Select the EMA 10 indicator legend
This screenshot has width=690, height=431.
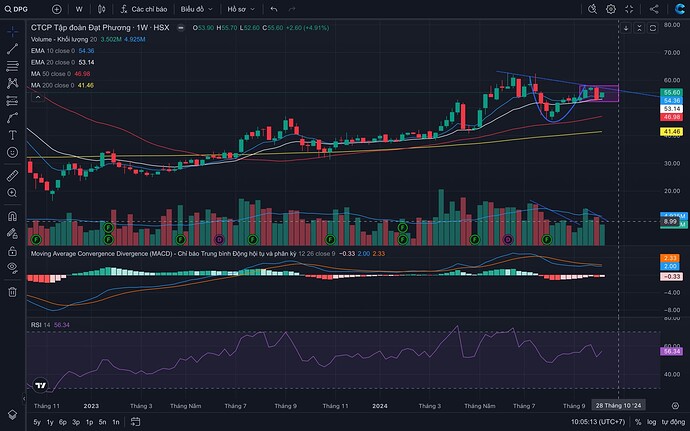[x=62, y=51]
